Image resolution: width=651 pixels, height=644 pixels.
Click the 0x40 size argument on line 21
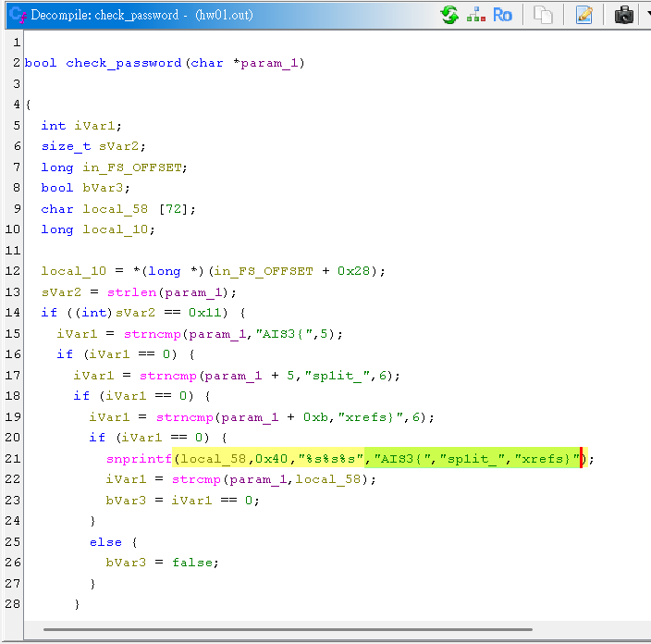coord(271,459)
